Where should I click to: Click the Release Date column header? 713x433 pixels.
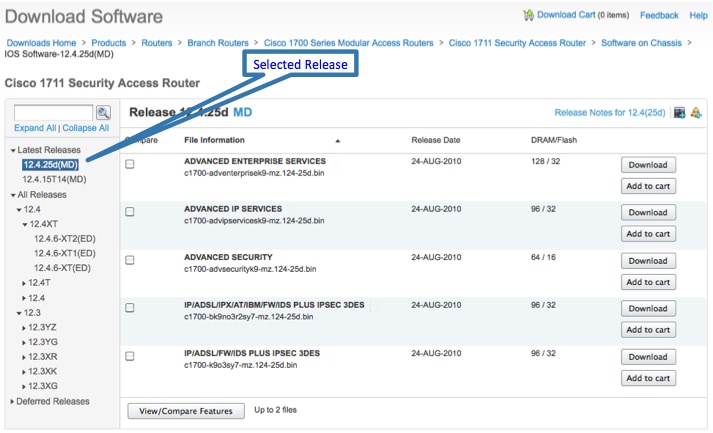[436, 140]
